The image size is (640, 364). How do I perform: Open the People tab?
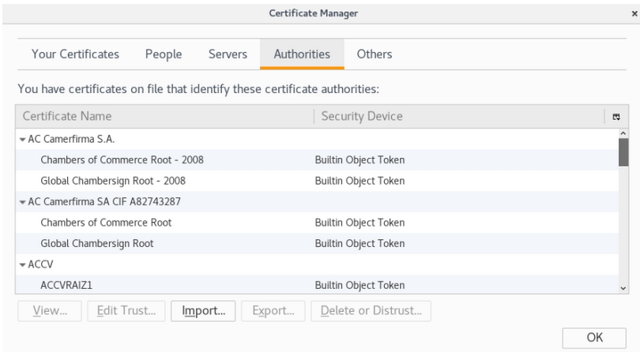(x=164, y=54)
